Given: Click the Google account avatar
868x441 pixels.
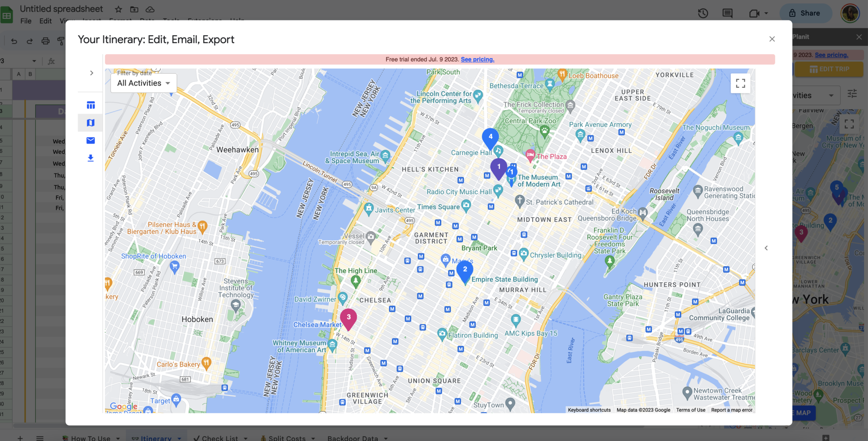Looking at the screenshot, I should (850, 13).
